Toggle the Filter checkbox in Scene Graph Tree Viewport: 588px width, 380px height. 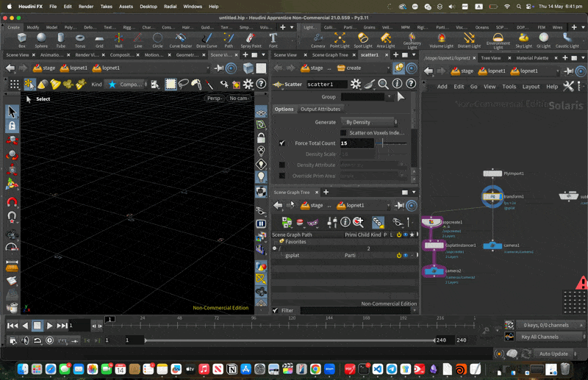(x=275, y=310)
